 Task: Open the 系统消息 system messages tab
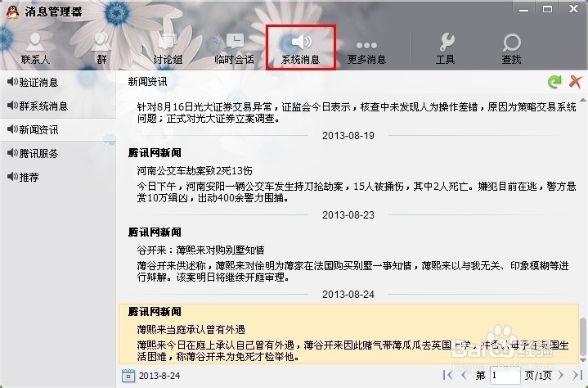tap(300, 47)
